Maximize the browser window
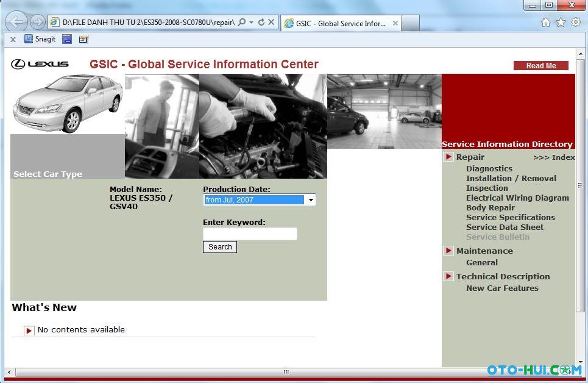 point(549,5)
